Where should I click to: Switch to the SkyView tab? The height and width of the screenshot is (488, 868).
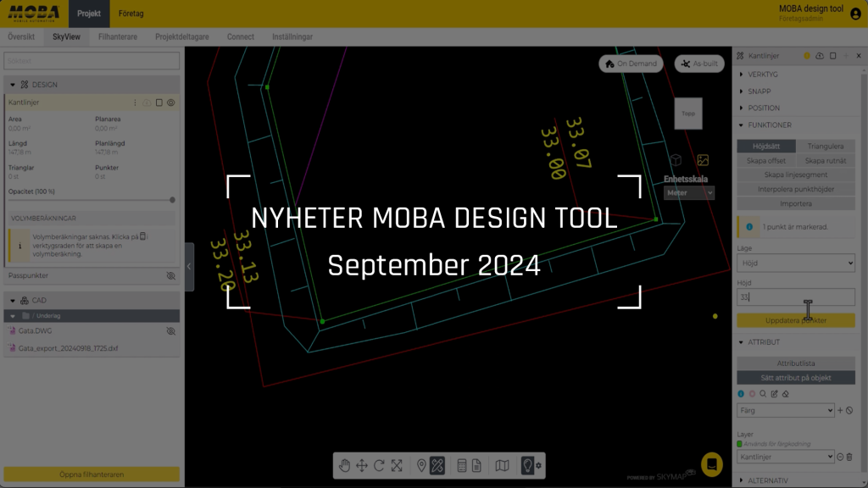pos(66,37)
